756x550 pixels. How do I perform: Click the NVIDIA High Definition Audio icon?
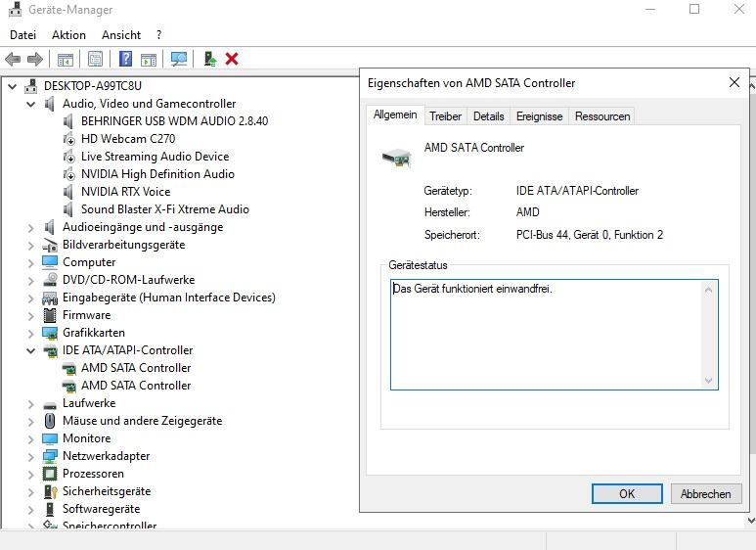tap(68, 174)
